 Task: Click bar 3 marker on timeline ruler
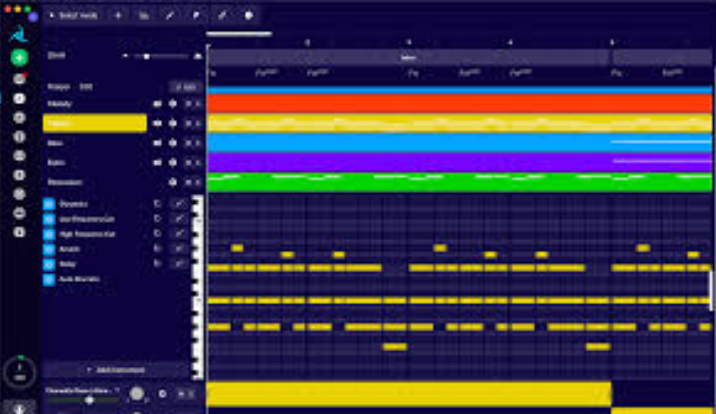409,42
